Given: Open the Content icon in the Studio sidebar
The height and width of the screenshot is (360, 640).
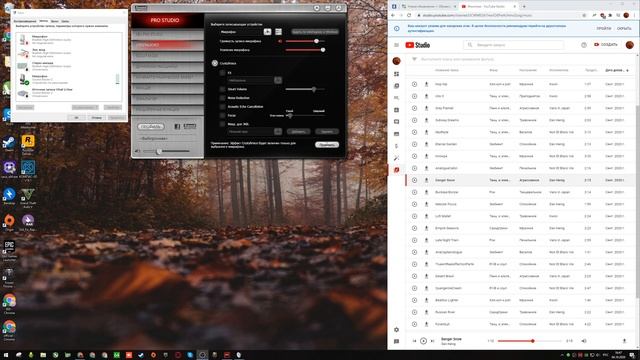Looking at the screenshot, I should pyautogui.click(x=396, y=86).
